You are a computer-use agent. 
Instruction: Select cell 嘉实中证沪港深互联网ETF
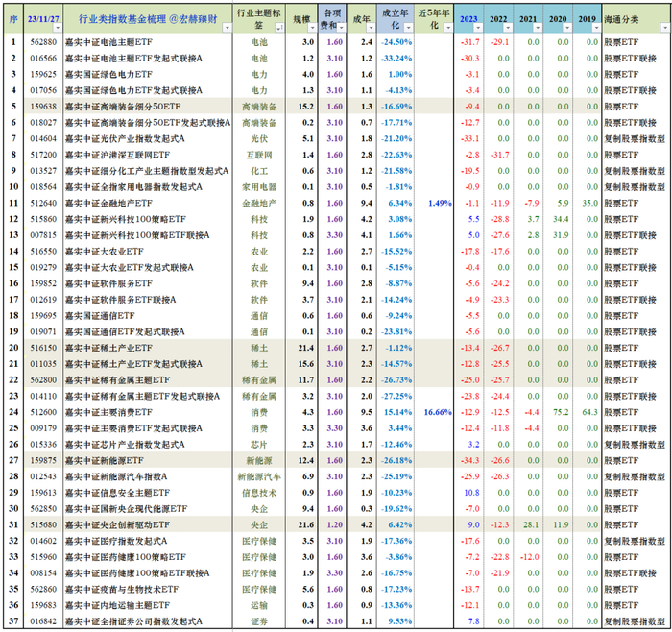tap(117, 155)
